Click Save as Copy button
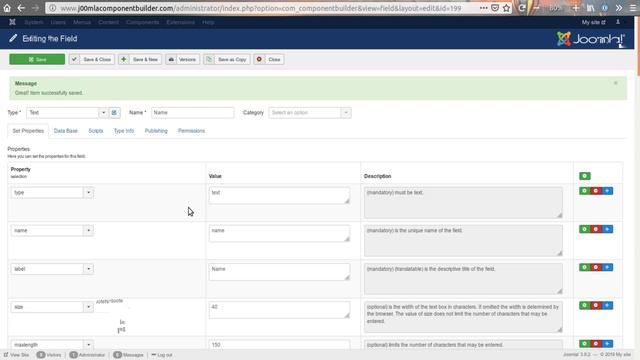640x360 pixels. (227, 59)
